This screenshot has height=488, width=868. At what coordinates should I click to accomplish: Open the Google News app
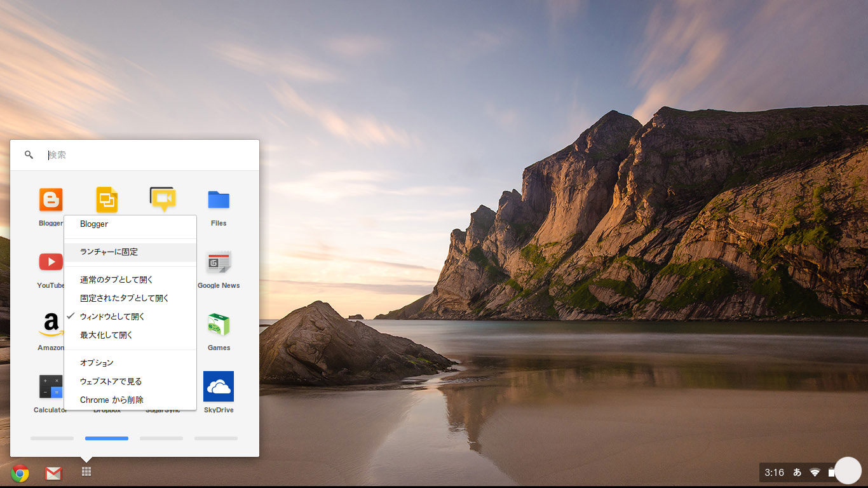click(x=219, y=262)
